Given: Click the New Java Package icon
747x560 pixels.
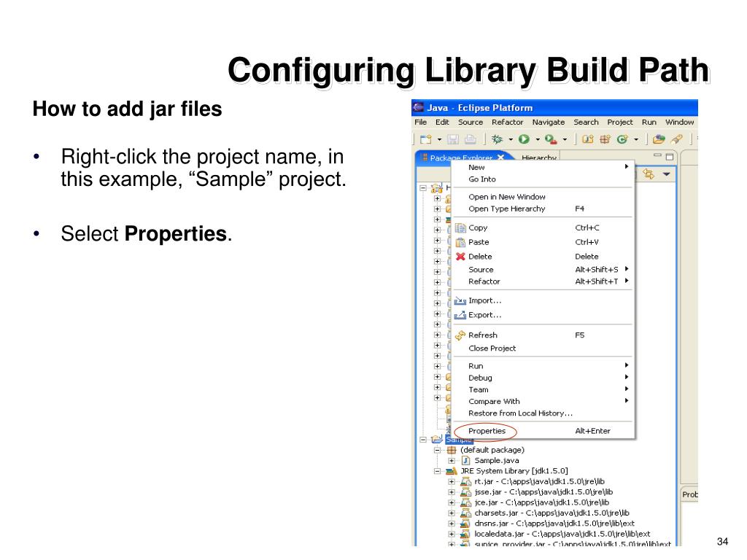Looking at the screenshot, I should tap(605, 139).
